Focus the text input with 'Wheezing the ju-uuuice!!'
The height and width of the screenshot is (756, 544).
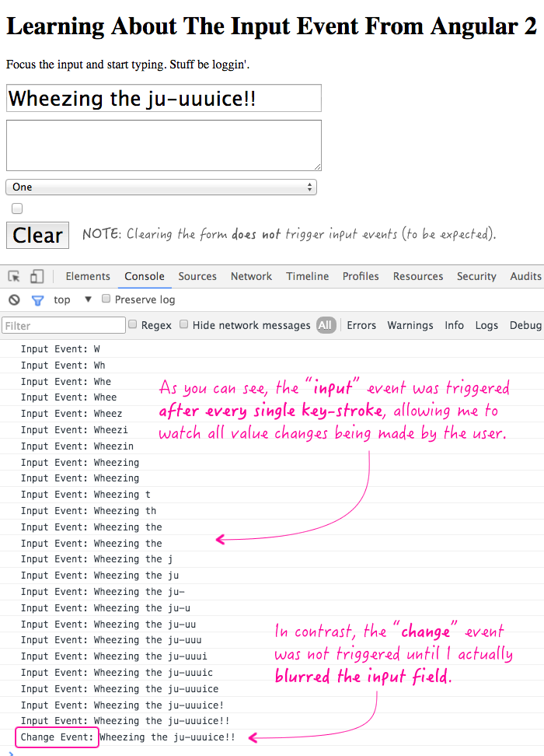coord(163,99)
